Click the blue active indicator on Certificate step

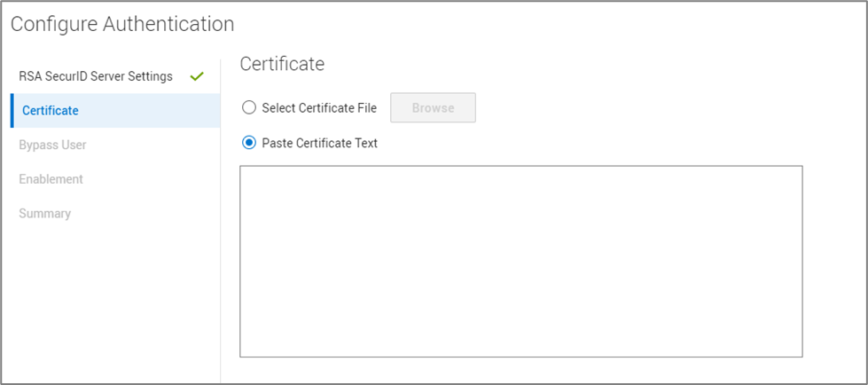tap(12, 111)
